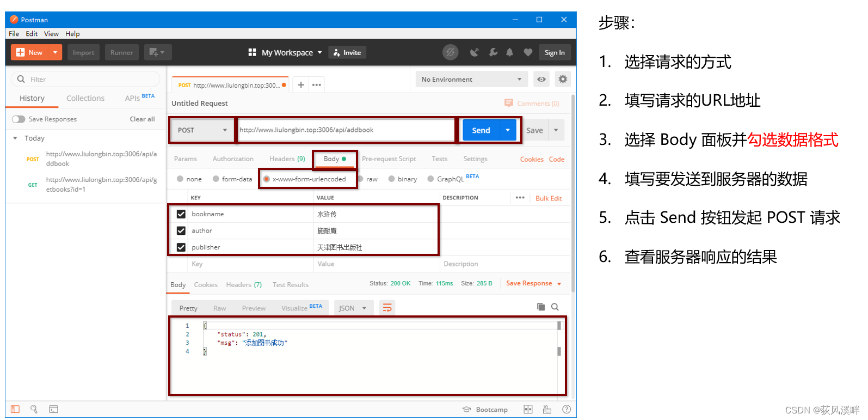Click the request URL input field
This screenshot has width=868, height=420.
click(346, 130)
